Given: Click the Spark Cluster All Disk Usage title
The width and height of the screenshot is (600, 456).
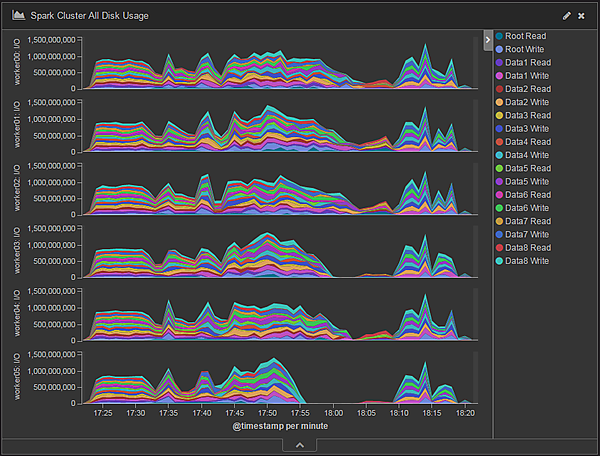Looking at the screenshot, I should [x=102, y=16].
